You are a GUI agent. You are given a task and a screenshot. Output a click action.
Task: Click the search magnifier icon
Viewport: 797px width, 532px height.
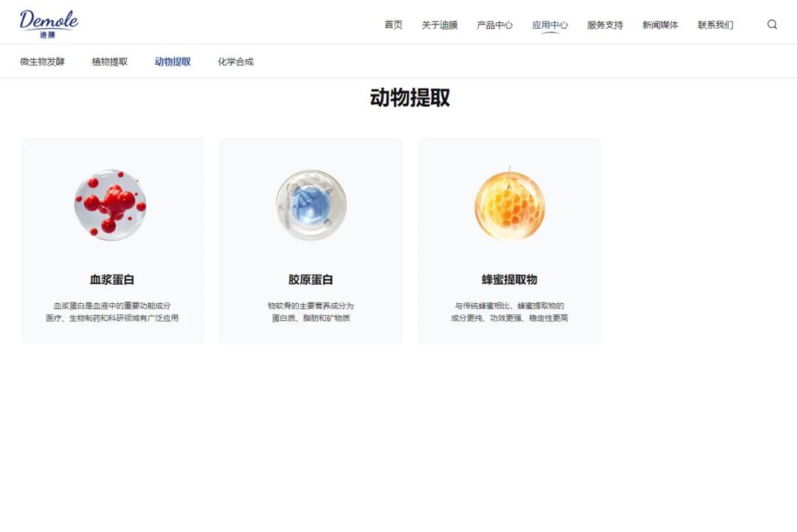click(772, 24)
